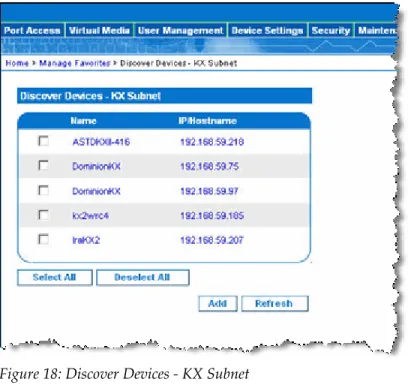The width and height of the screenshot is (408, 388).
Task: Open device name ASTDKXII-416
Action: click(101, 142)
